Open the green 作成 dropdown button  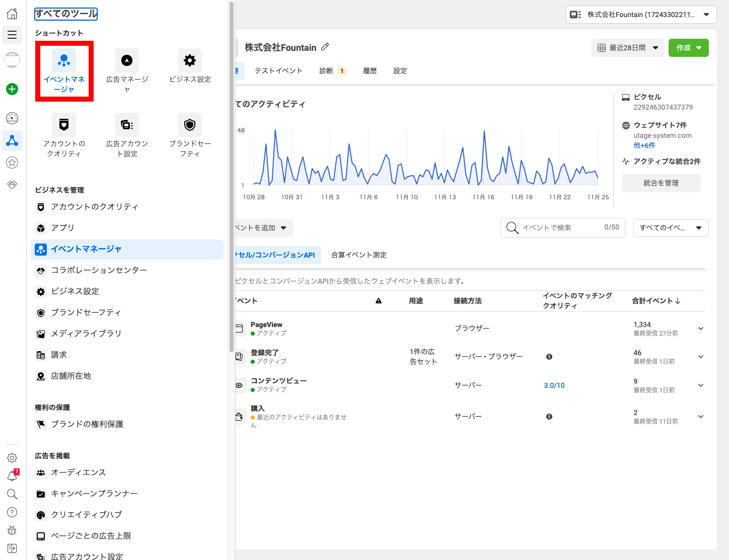[x=688, y=48]
